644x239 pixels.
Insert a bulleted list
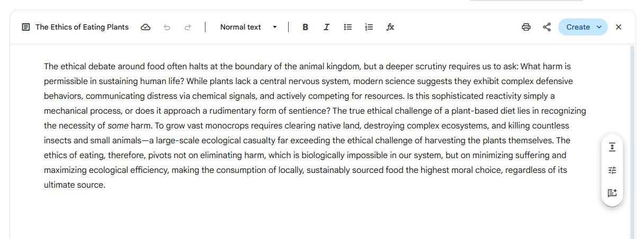click(348, 27)
